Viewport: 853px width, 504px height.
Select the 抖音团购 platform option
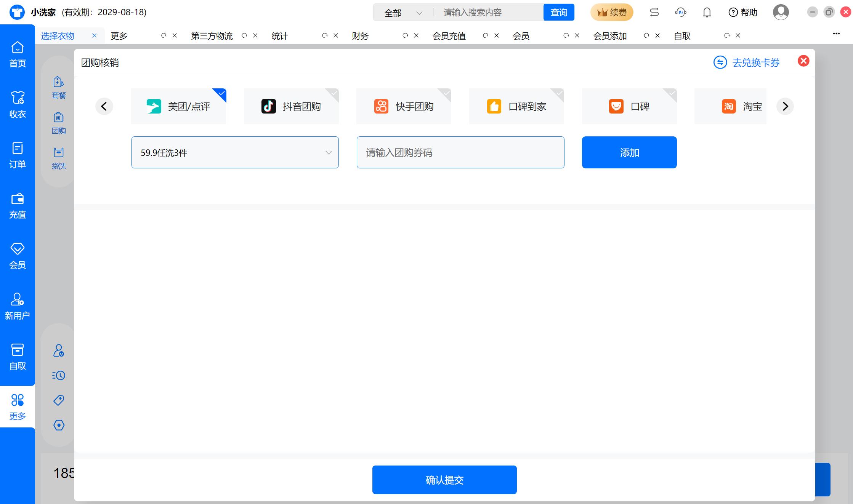coord(291,106)
